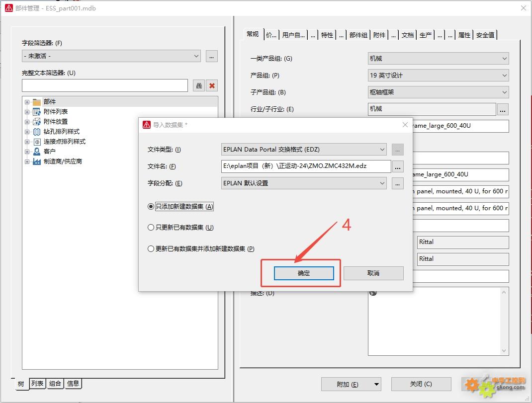The image size is (532, 403).
Task: Click the 钻孔排列样式 tree icon
Action: (x=37, y=132)
